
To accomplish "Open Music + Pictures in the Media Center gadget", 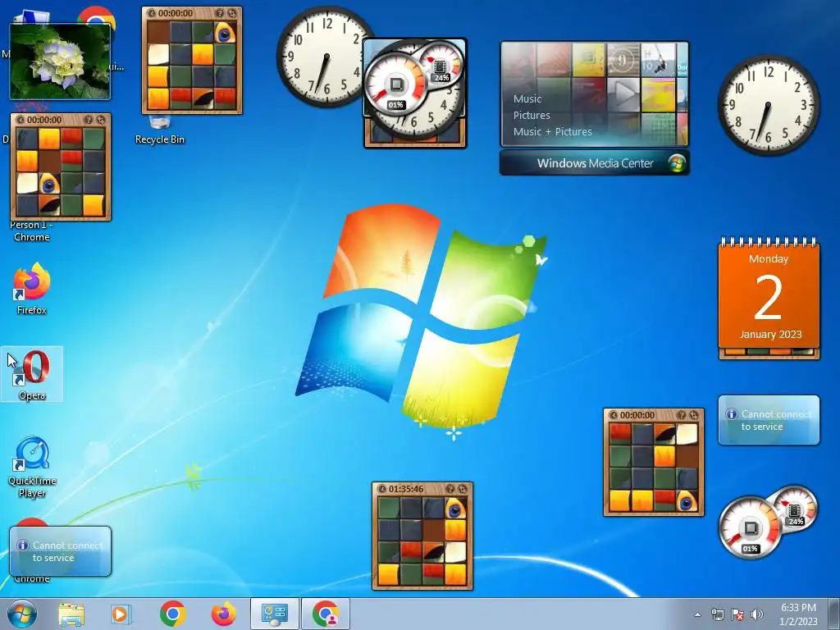I will (552, 132).
